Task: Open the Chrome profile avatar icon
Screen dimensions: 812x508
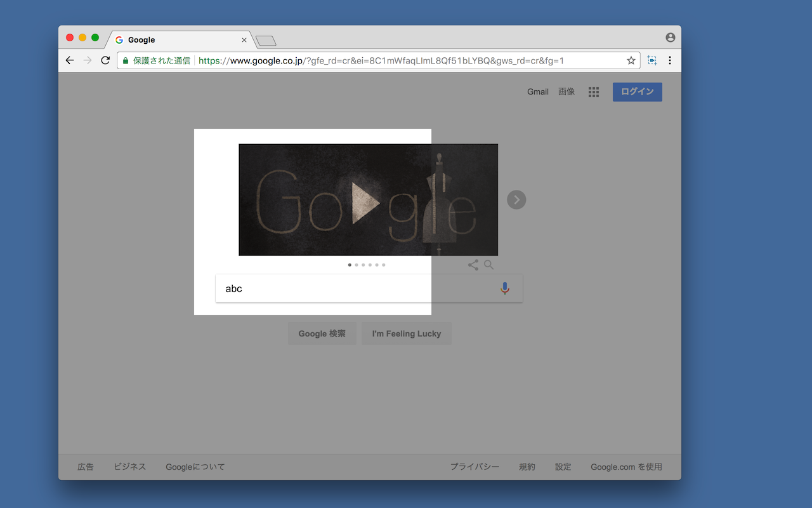Action: coord(671,37)
